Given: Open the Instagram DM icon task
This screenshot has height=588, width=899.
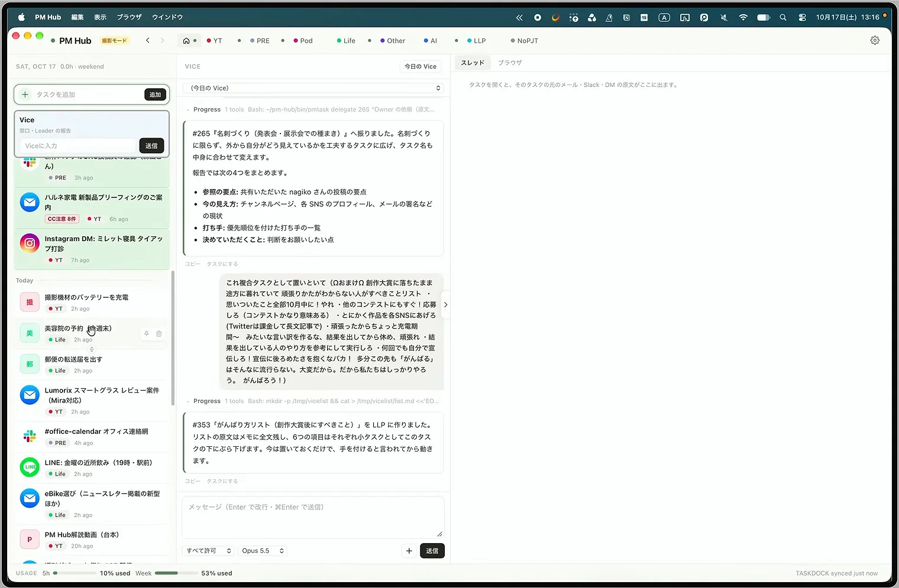Looking at the screenshot, I should tap(30, 243).
